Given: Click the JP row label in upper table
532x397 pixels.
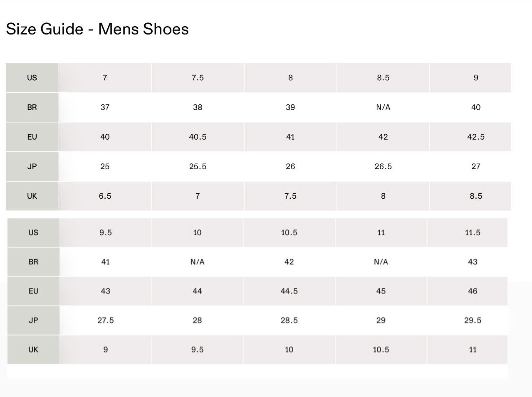Looking at the screenshot, I should [32, 166].
